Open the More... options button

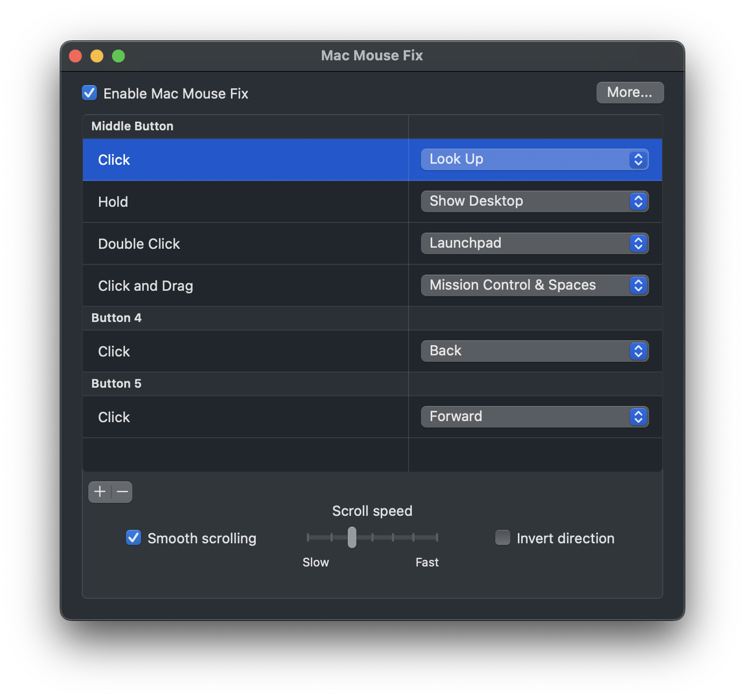pos(630,92)
